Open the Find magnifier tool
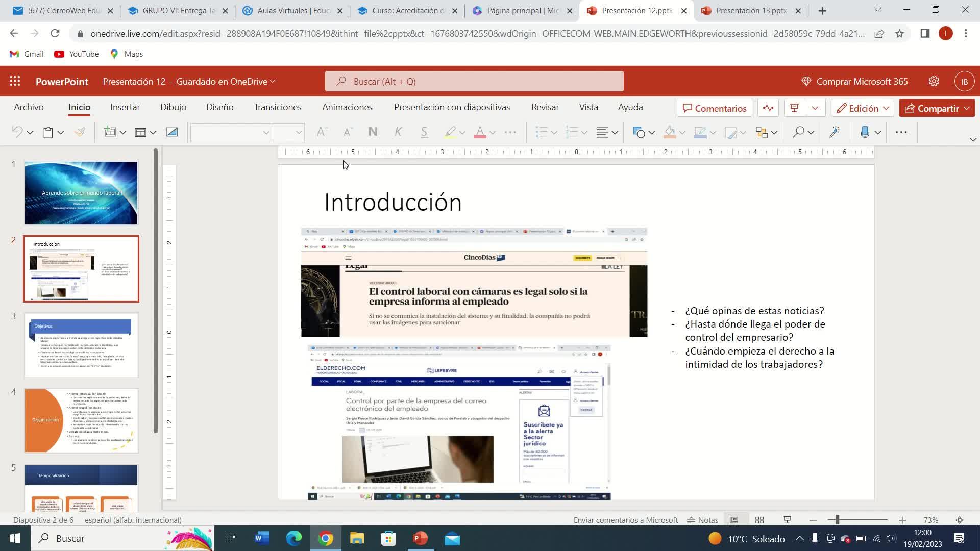980x551 pixels. click(x=798, y=132)
